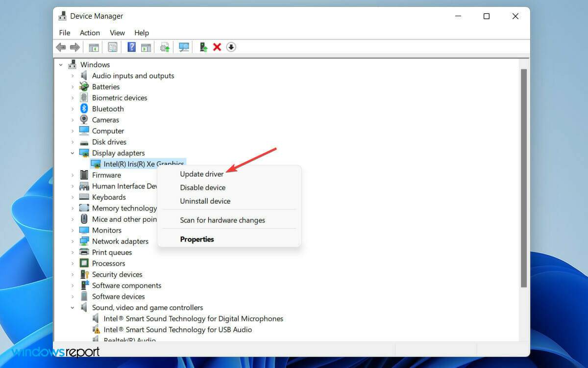This screenshot has width=588, height=368.
Task: Collapse the Display adapters category
Action: coord(73,153)
